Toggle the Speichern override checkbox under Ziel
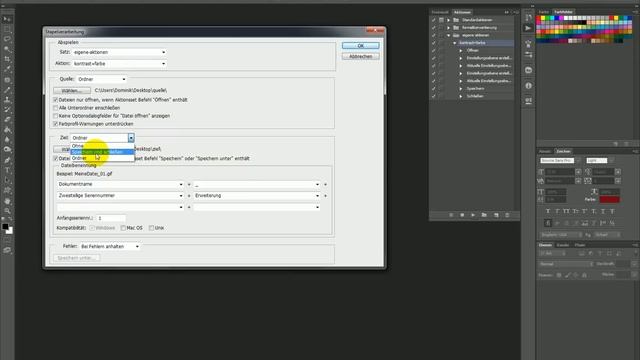 [x=56, y=158]
